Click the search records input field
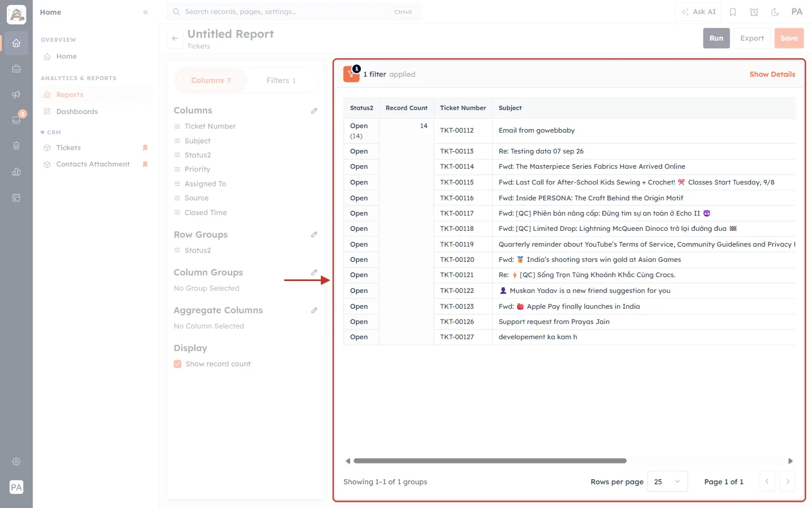This screenshot has height=508, width=812. coord(294,12)
